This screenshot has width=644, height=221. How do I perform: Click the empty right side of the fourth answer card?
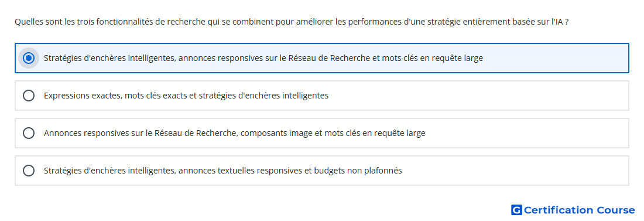515,171
